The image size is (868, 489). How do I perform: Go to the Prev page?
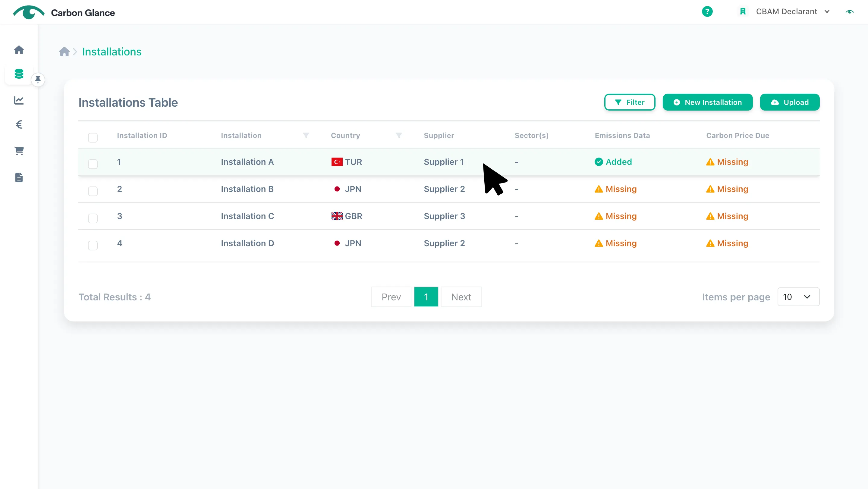(x=391, y=297)
